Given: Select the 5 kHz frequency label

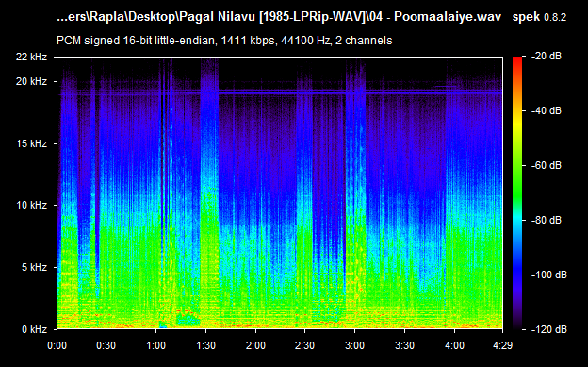Looking at the screenshot, I should coord(34,267).
